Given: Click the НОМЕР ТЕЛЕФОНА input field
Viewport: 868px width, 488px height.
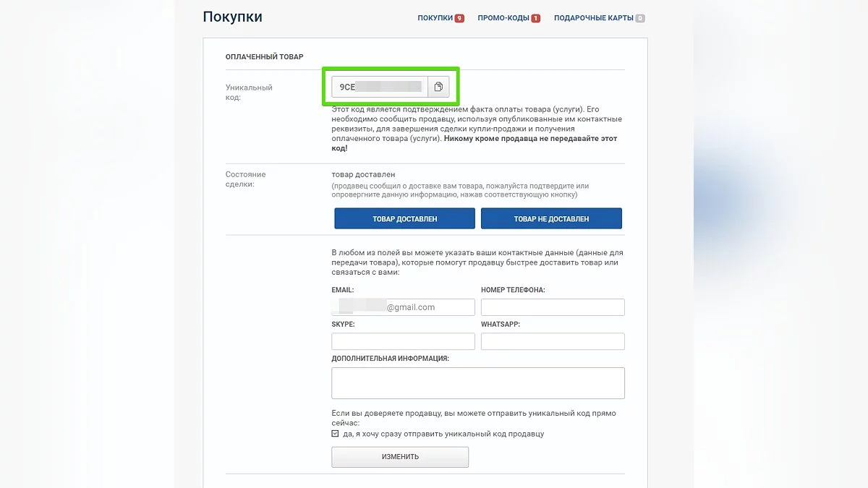Looking at the screenshot, I should point(553,307).
